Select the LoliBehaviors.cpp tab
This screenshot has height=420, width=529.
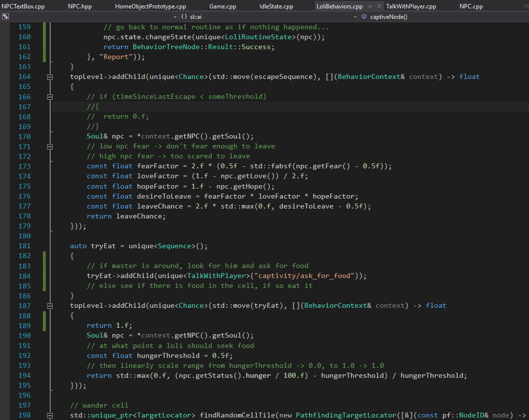339,6
